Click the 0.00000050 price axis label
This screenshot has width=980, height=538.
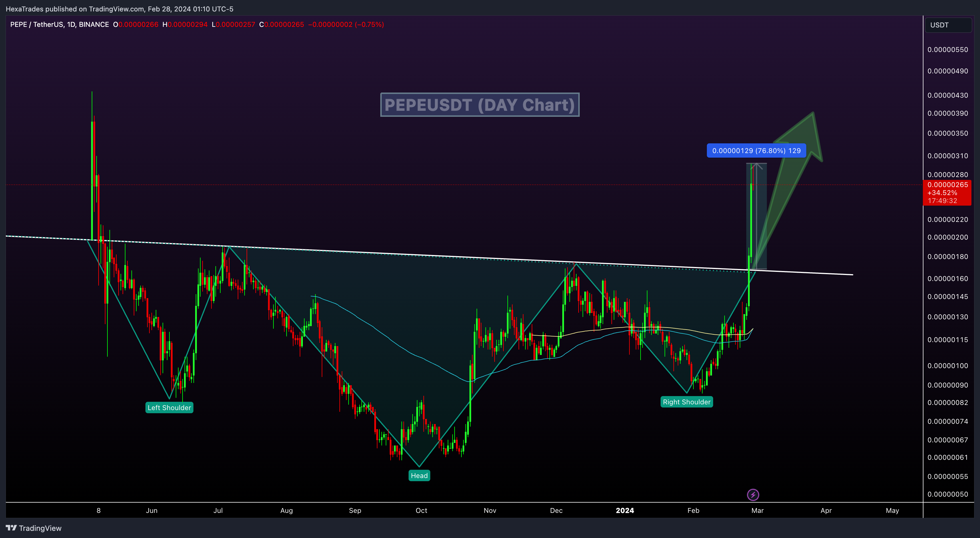coord(948,494)
